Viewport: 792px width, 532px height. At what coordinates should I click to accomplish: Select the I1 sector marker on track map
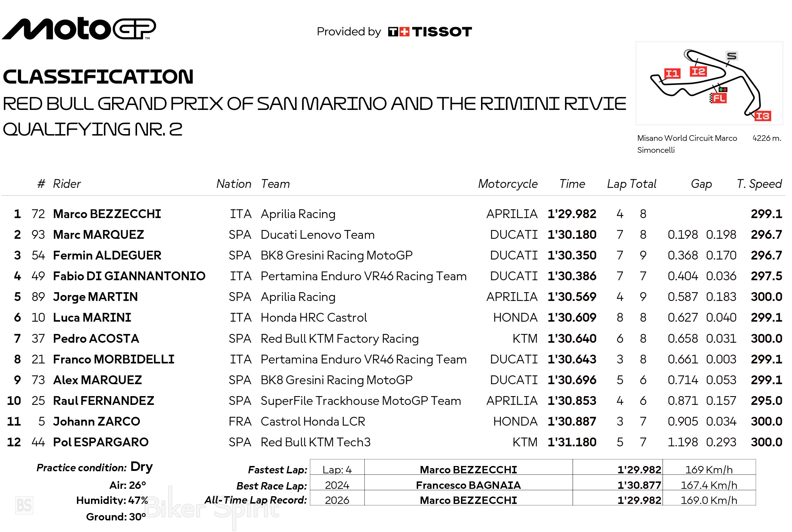click(672, 74)
